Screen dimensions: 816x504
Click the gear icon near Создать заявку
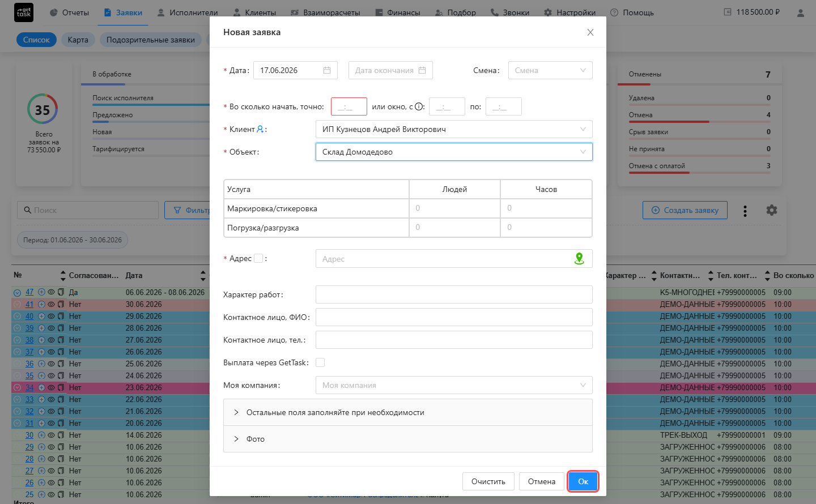(772, 210)
